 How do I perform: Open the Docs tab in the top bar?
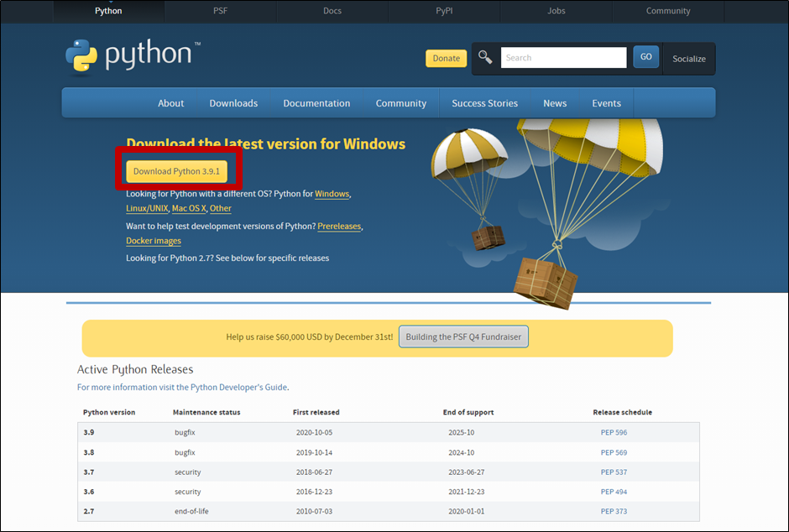pyautogui.click(x=332, y=11)
